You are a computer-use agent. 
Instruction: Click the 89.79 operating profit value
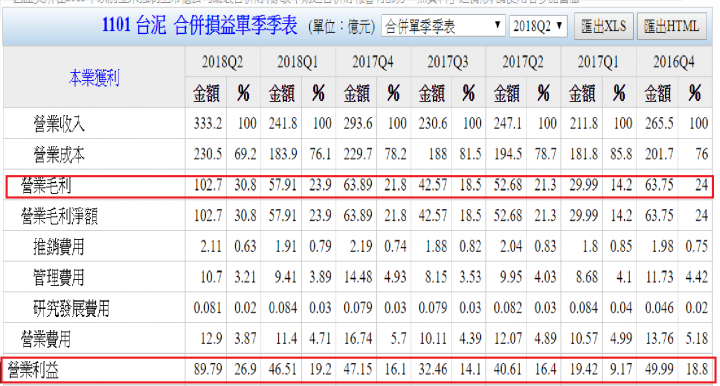pos(208,369)
